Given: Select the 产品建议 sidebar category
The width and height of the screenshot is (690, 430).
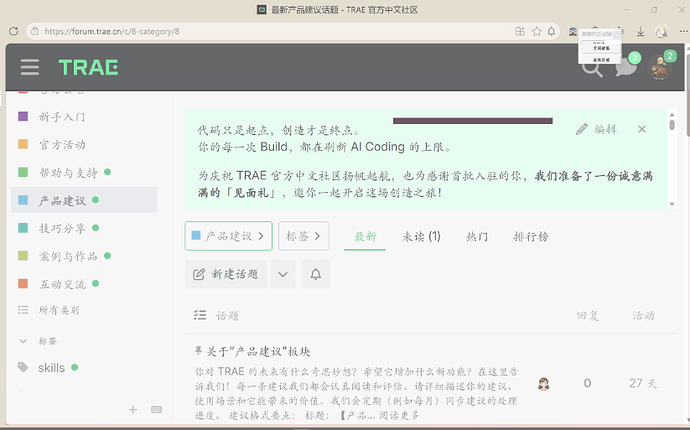Looking at the screenshot, I should [x=84, y=200].
